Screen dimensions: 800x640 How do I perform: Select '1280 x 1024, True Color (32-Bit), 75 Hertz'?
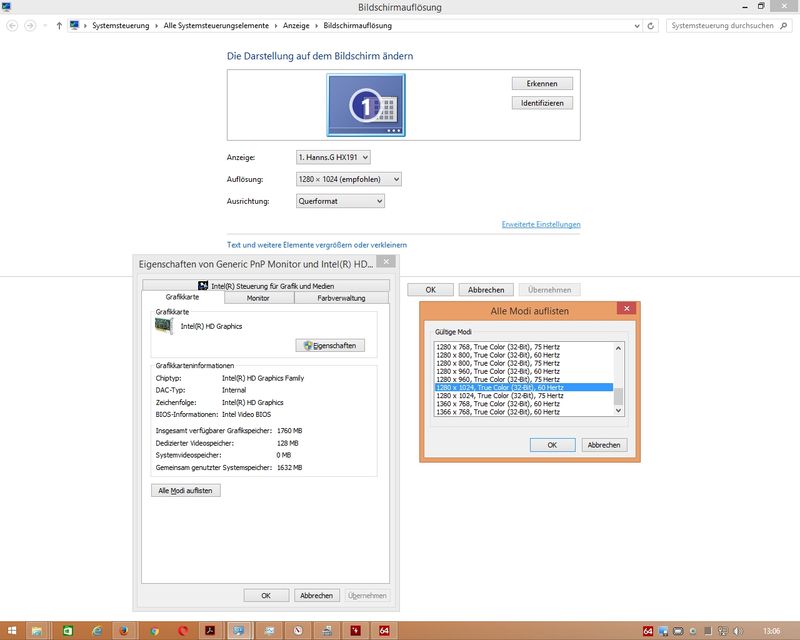click(x=524, y=396)
